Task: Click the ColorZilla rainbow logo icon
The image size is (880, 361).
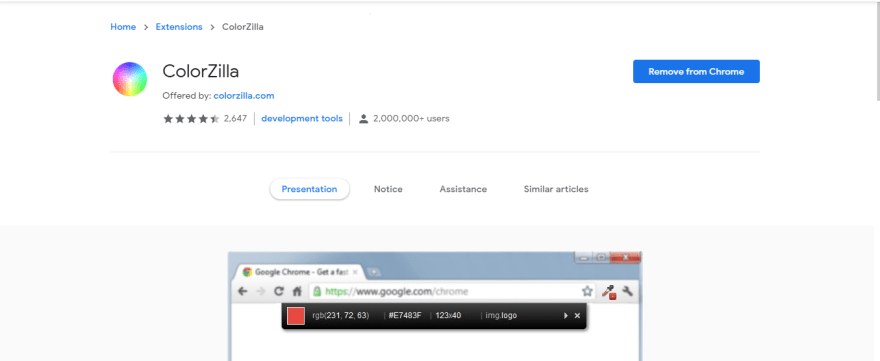Action: 130,79
